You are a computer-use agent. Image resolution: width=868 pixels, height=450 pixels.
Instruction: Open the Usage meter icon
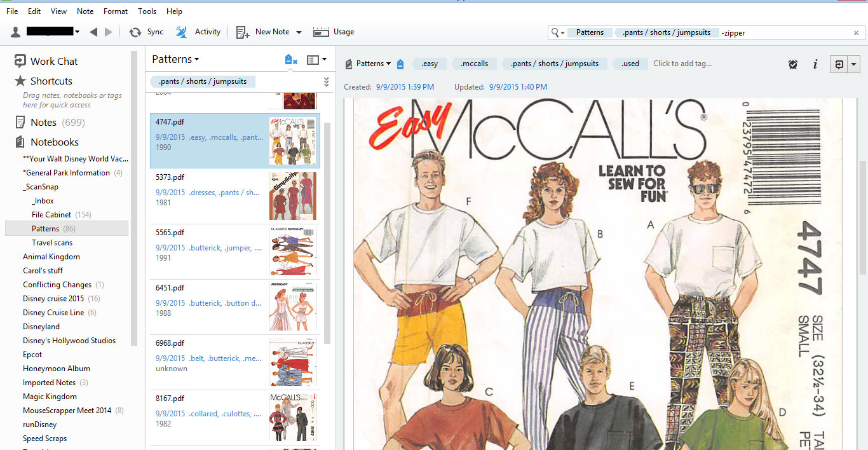tap(321, 32)
